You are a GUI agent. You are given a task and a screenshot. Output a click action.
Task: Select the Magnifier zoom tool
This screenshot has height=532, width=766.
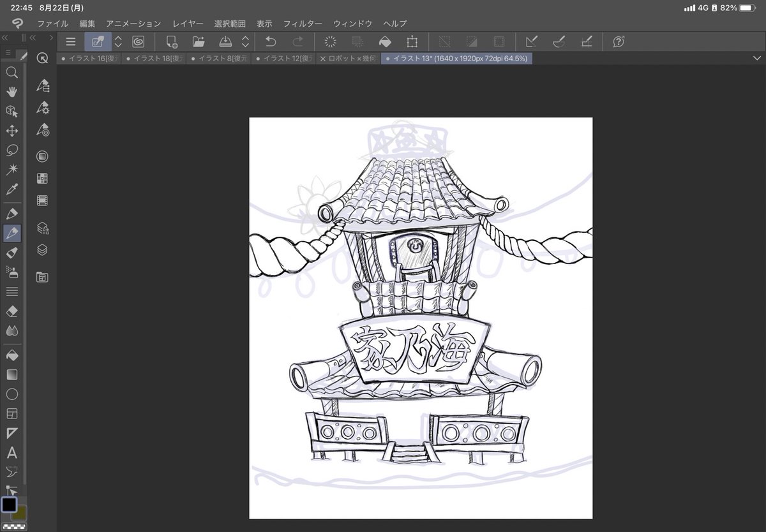(11, 72)
